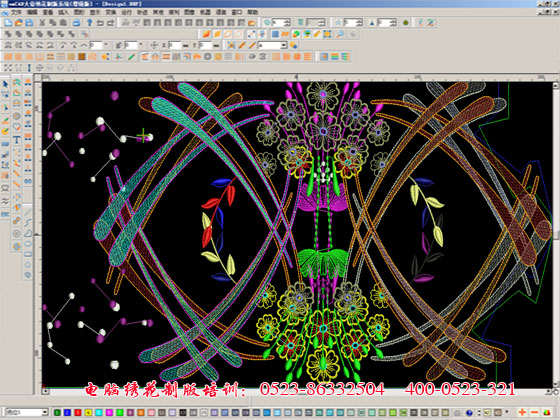
Task: Open the first menu item in menu bar
Action: tap(16, 12)
